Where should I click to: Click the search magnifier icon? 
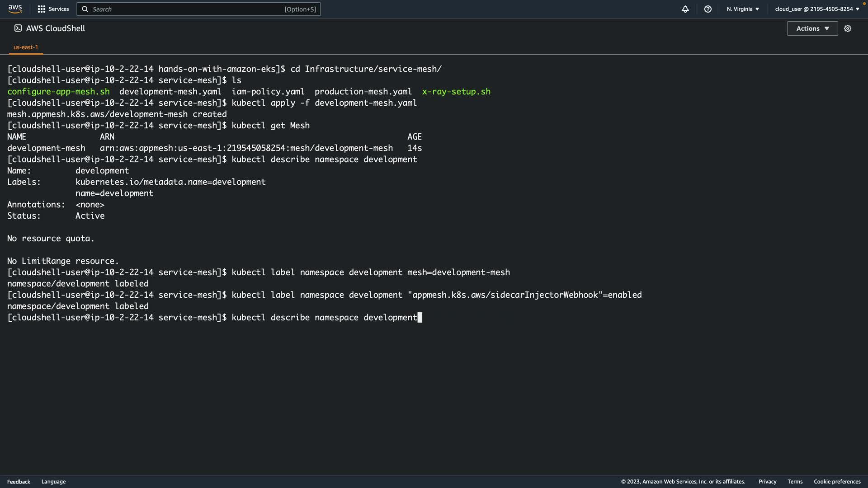tap(85, 9)
